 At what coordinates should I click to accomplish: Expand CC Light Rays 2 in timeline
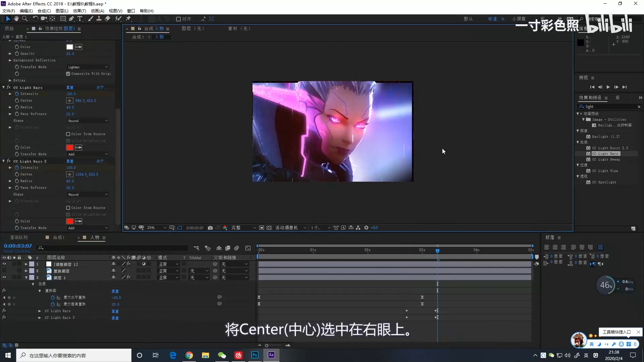(40, 317)
